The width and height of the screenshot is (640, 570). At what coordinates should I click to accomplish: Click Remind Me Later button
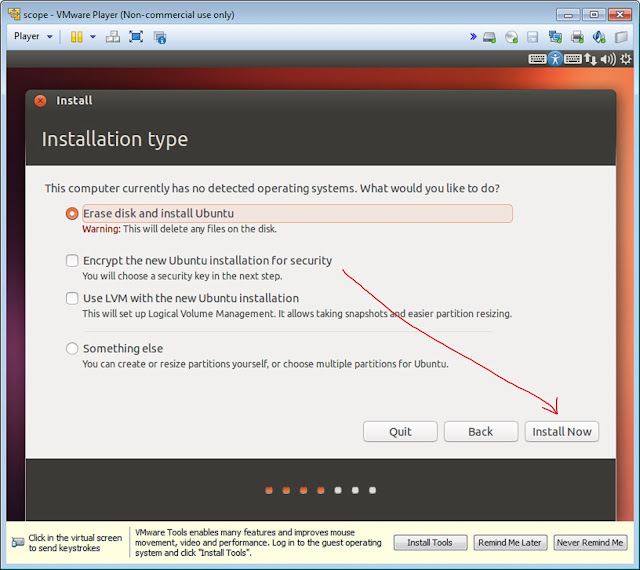510,543
